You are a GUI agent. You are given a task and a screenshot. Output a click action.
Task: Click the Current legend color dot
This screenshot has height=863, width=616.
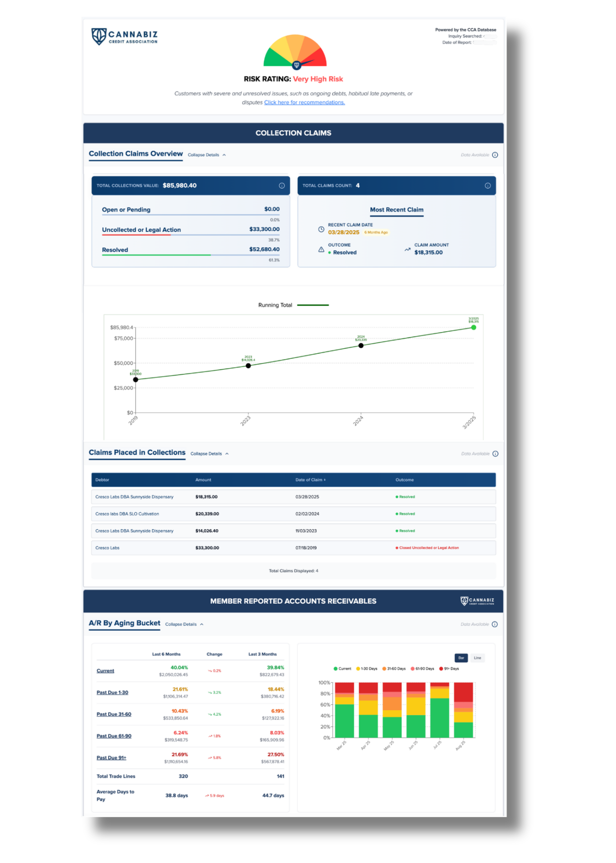[x=335, y=669]
